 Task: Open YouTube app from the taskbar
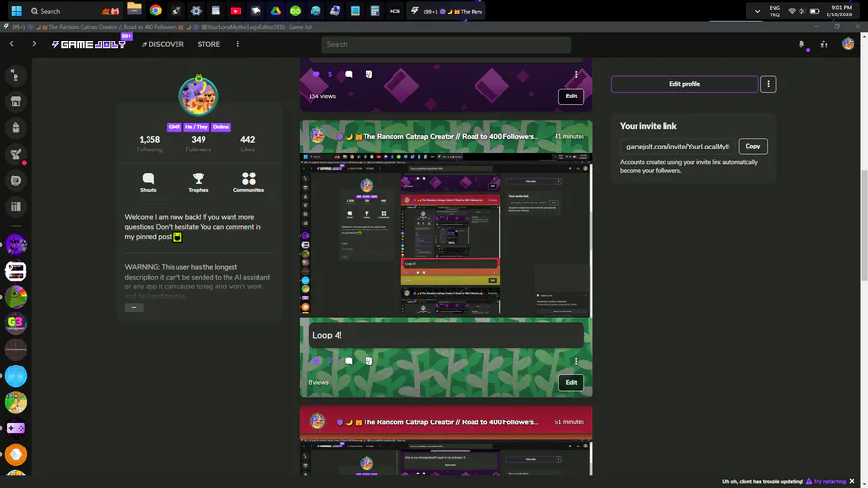235,11
